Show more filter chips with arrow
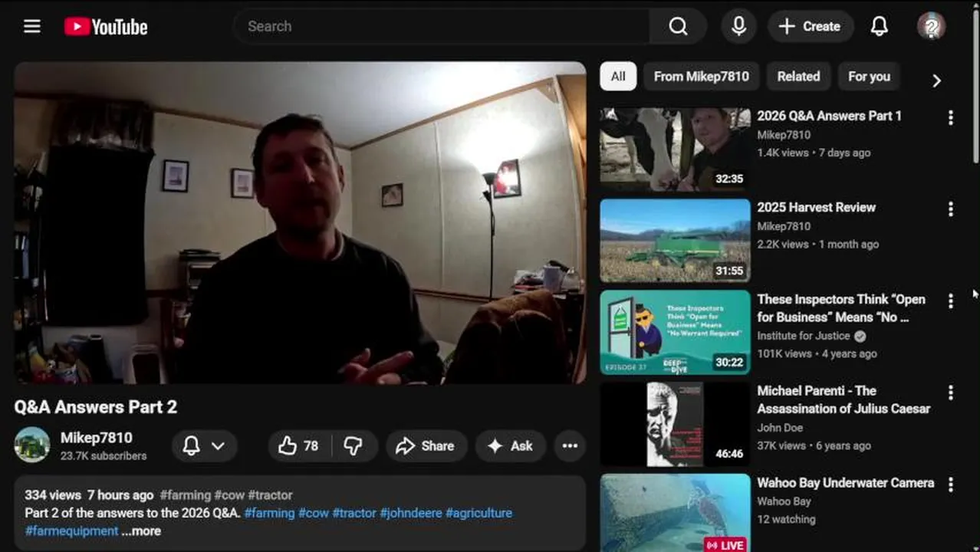Image resolution: width=980 pixels, height=552 pixels. point(936,80)
